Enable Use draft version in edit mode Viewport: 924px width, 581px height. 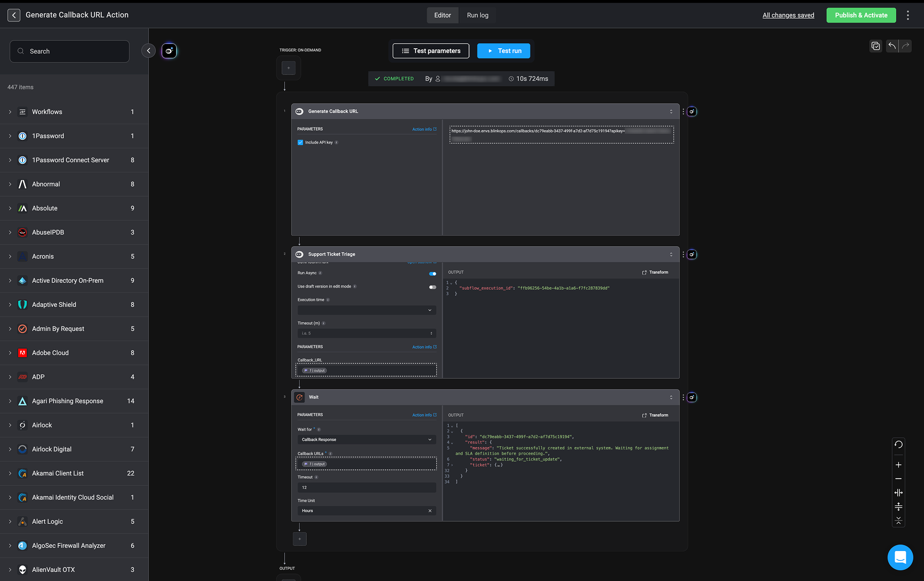point(433,287)
